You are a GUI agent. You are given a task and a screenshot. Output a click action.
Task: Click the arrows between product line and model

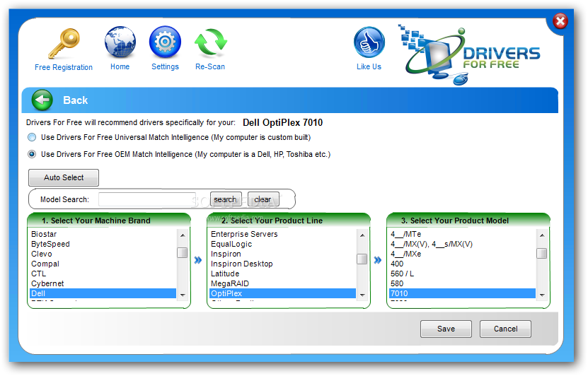click(378, 260)
